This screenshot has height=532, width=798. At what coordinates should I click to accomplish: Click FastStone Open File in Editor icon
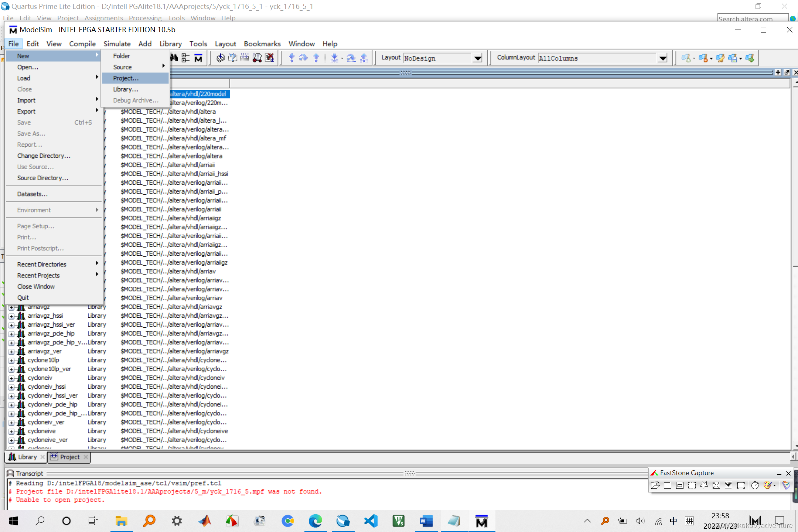coord(655,485)
